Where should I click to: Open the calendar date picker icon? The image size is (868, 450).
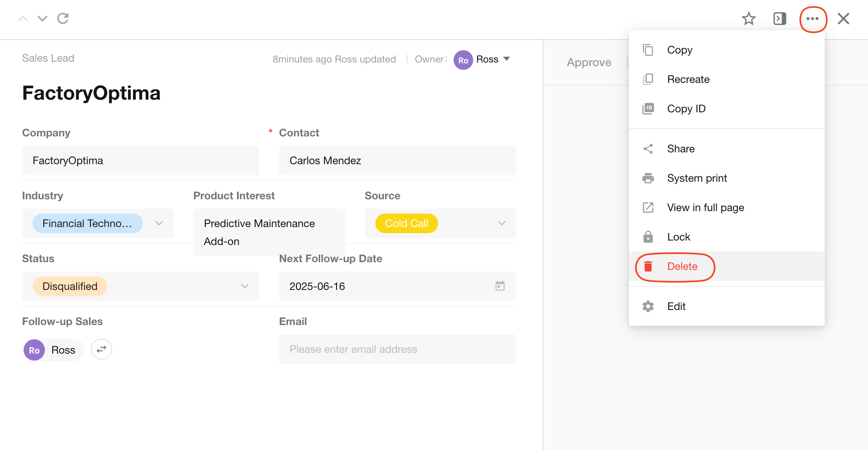tap(500, 286)
